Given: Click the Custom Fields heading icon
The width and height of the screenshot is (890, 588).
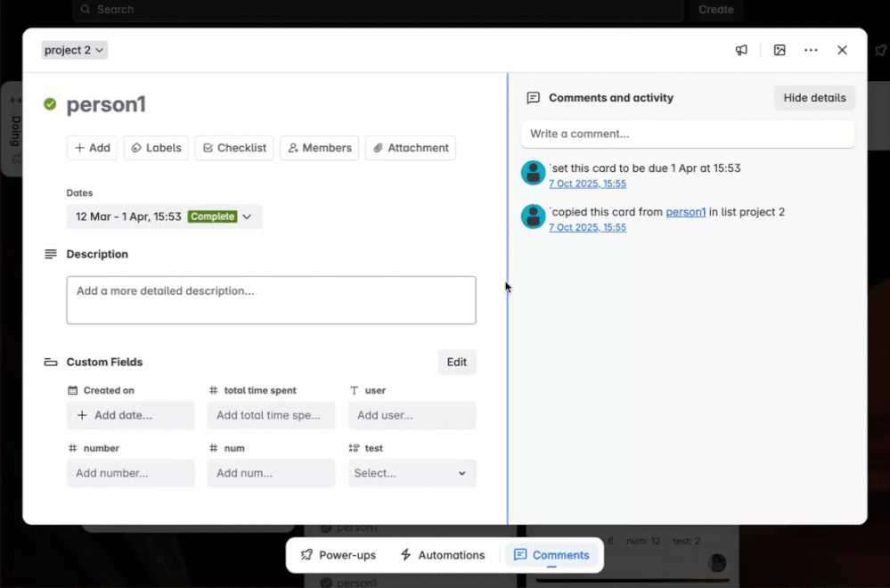Looking at the screenshot, I should [51, 362].
